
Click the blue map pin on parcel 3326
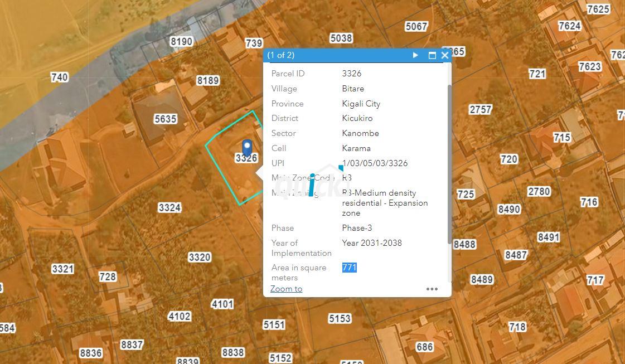[247, 147]
